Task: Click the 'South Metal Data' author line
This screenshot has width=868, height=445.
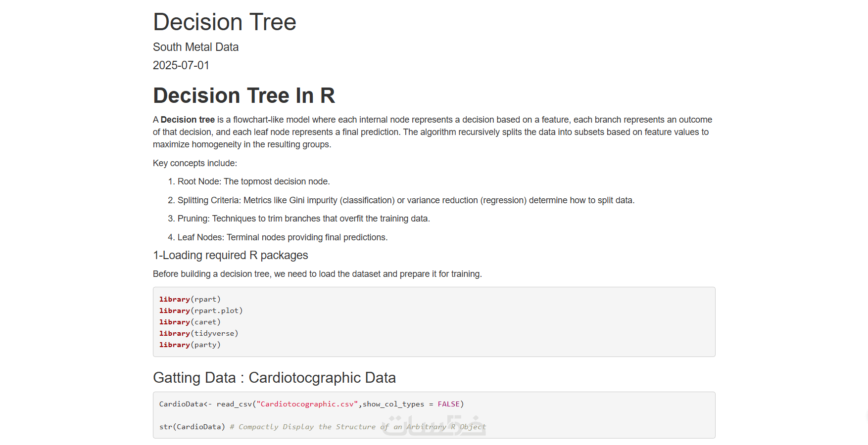Action: pos(195,47)
